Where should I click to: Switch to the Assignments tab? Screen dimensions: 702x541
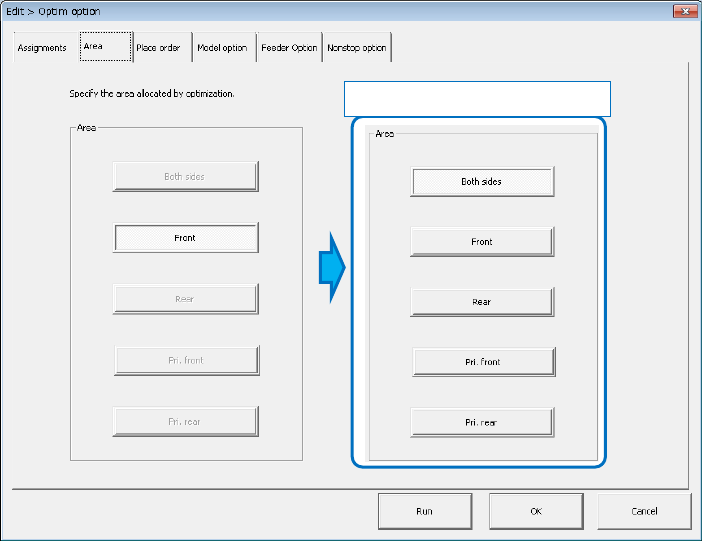pos(42,47)
